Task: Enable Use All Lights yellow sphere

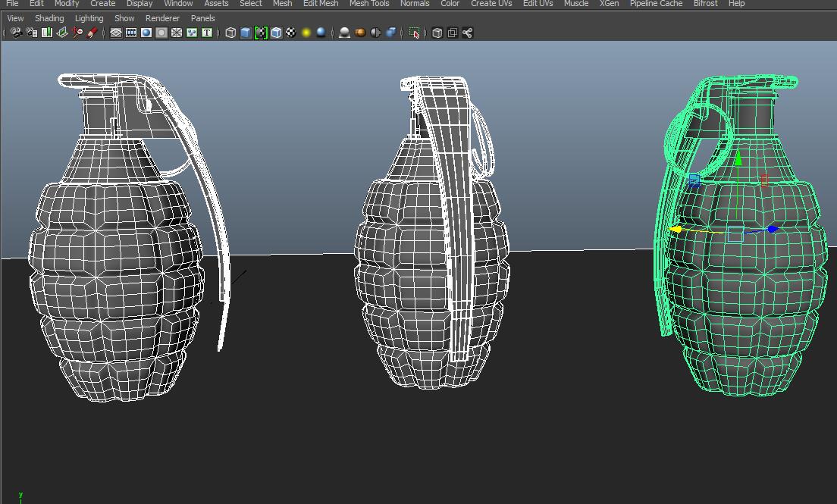Action: (x=306, y=33)
